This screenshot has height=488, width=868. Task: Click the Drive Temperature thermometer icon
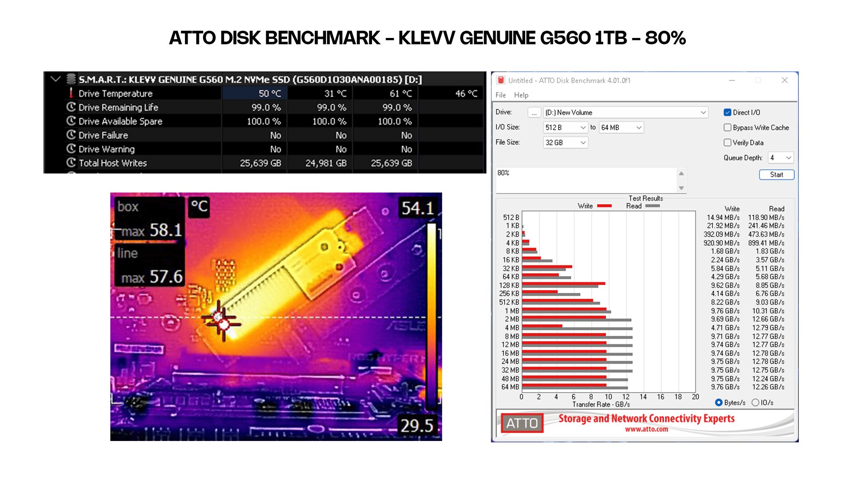(71, 93)
